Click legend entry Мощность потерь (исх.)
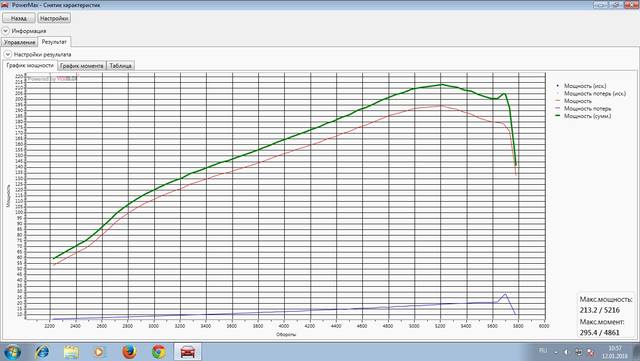This screenshot has height=361, width=640. coord(595,94)
